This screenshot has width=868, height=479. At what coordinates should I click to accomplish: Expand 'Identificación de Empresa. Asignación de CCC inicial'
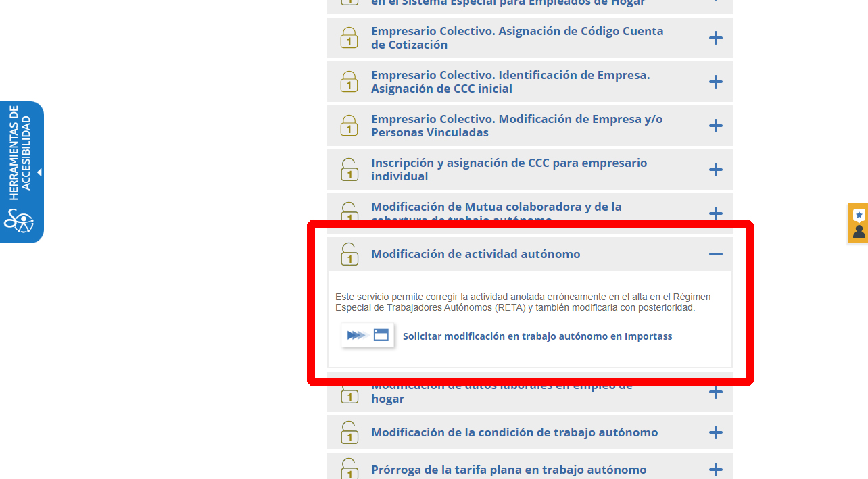tap(716, 82)
